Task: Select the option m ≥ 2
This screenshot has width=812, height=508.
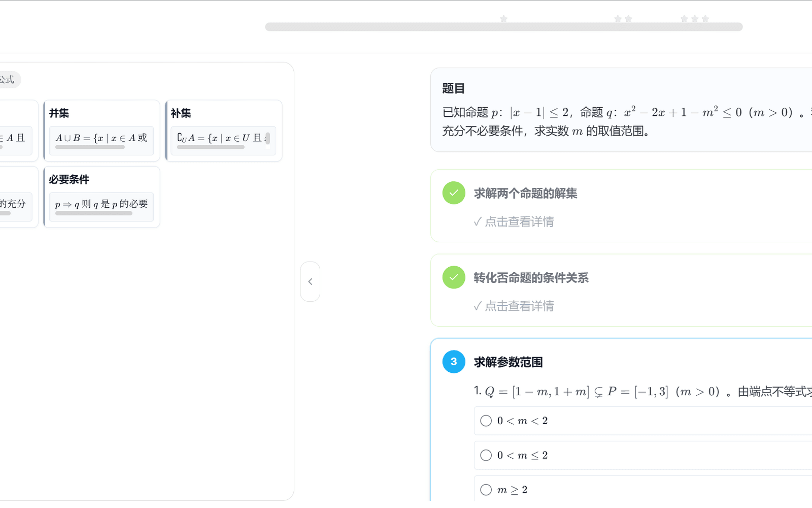Action: point(643,489)
